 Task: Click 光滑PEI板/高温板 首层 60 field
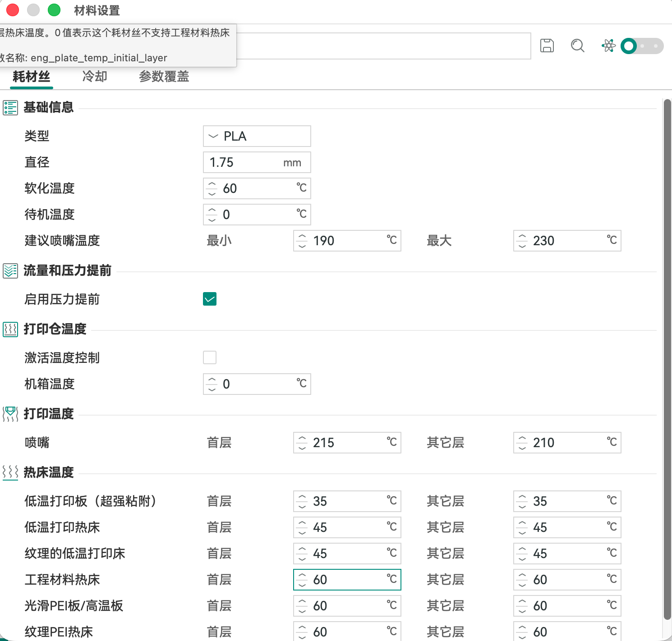(347, 606)
